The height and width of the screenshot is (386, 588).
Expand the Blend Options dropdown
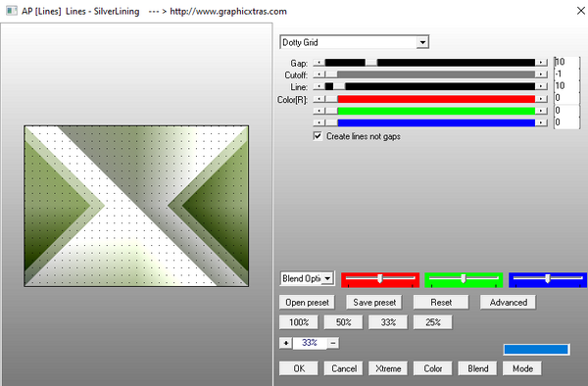click(327, 278)
